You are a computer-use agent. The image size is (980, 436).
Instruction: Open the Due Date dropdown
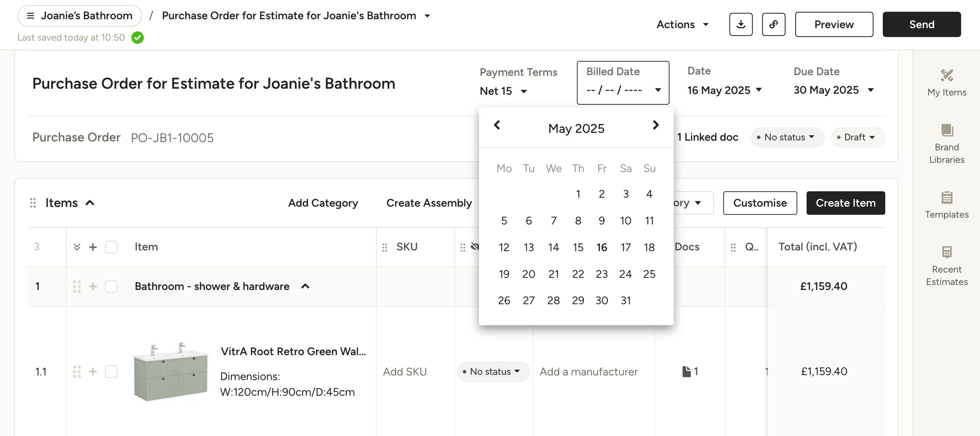pyautogui.click(x=834, y=90)
